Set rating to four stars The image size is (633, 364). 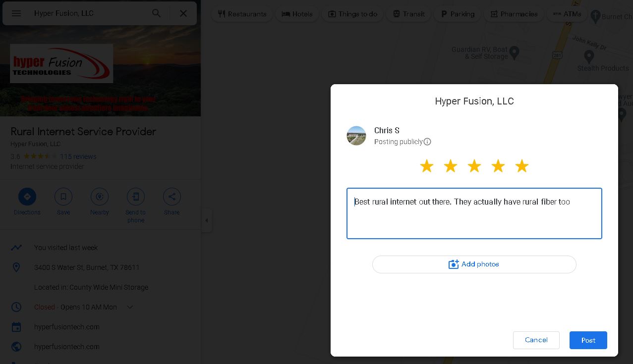tap(498, 166)
